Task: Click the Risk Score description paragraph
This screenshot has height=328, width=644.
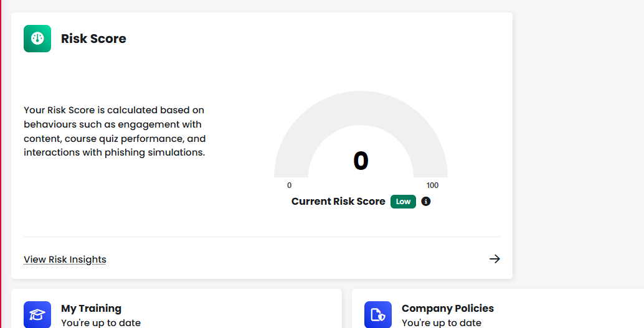Action: pos(115,131)
